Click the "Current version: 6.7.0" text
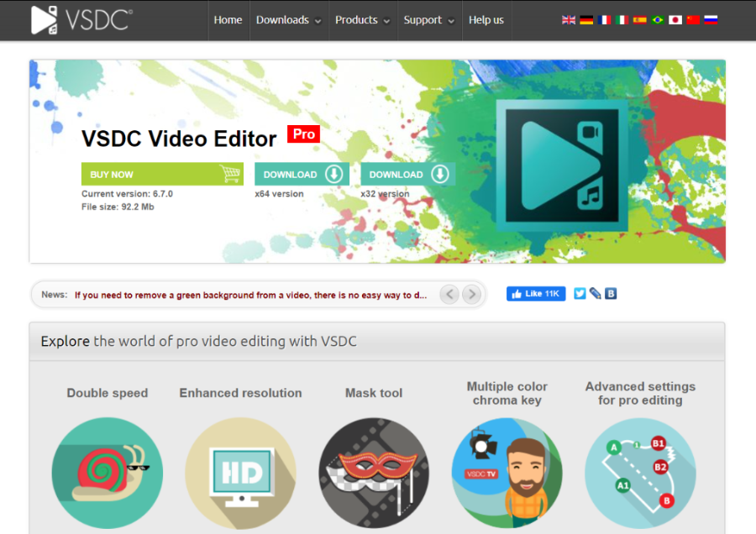Screen dimensions: 756x534 point(128,194)
